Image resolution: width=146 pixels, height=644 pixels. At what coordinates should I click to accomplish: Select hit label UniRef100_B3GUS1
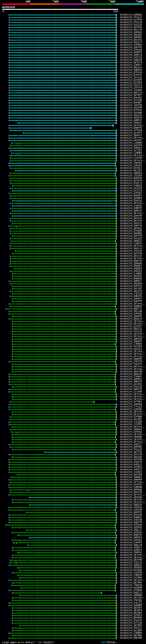pyautogui.click(x=131, y=201)
